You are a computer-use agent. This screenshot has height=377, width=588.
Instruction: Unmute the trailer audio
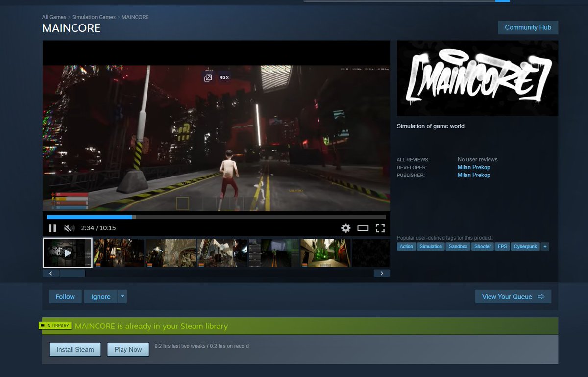[x=70, y=228]
